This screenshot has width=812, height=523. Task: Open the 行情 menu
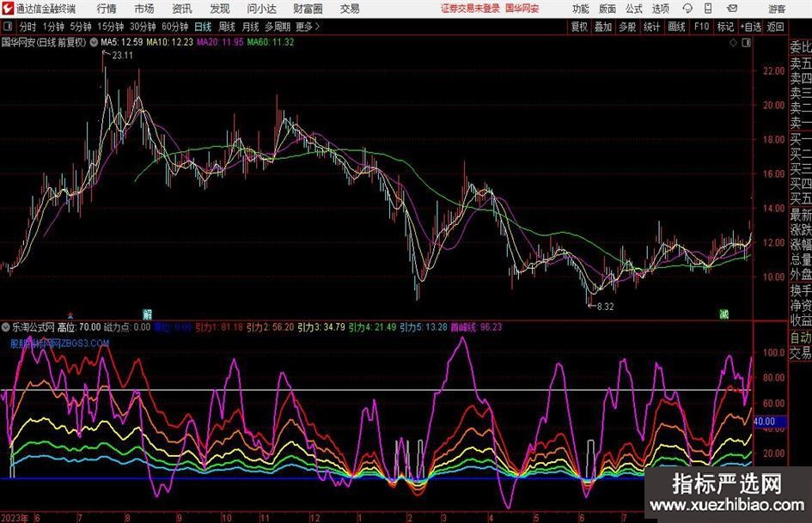[x=107, y=9]
